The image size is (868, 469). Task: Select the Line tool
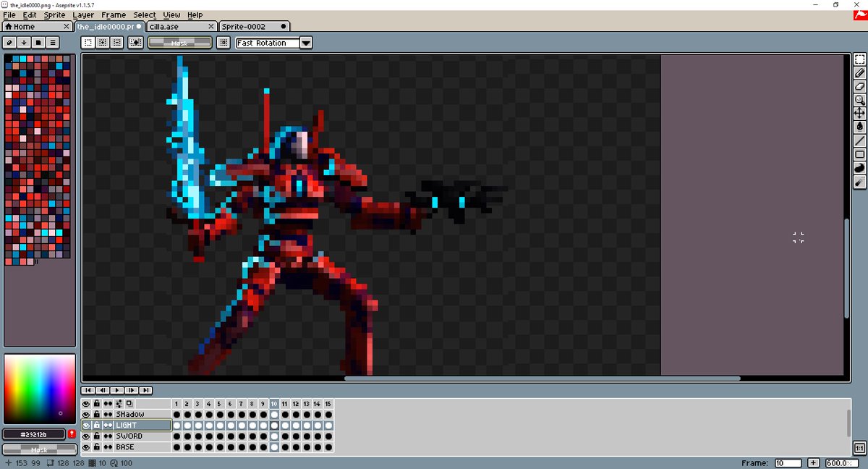click(x=860, y=140)
